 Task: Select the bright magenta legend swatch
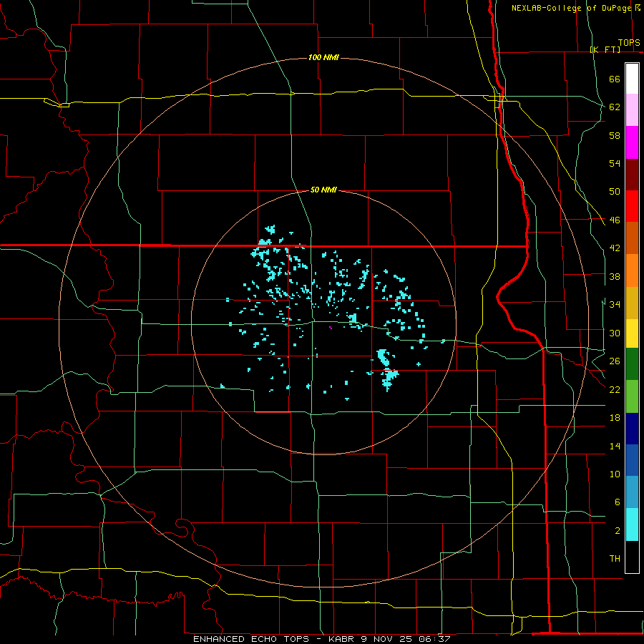(632, 142)
